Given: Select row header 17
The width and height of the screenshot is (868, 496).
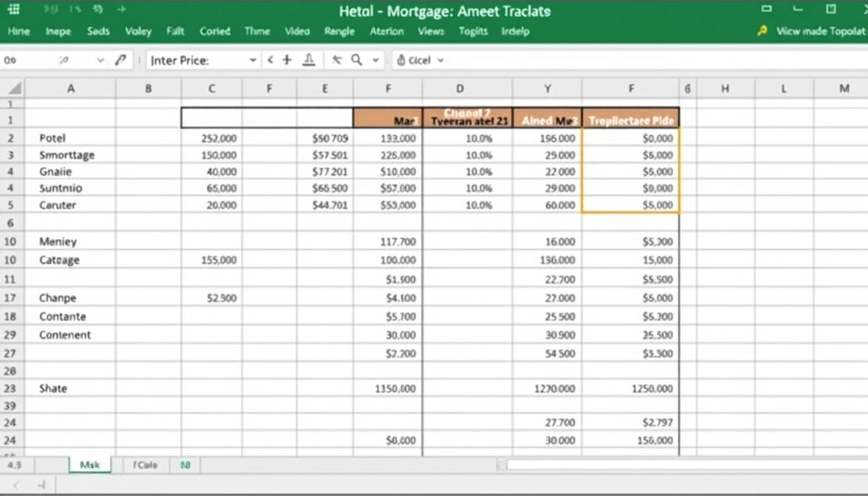Looking at the screenshot, I should coord(12,298).
